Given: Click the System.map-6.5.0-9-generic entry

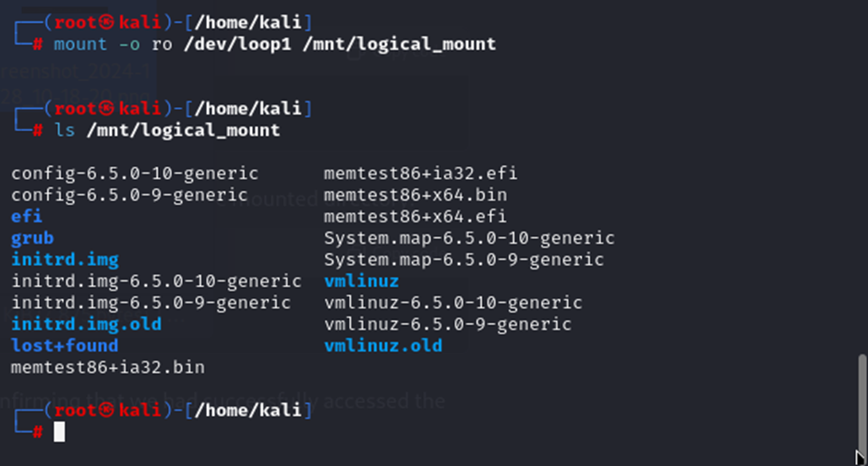Looking at the screenshot, I should coord(464,259).
